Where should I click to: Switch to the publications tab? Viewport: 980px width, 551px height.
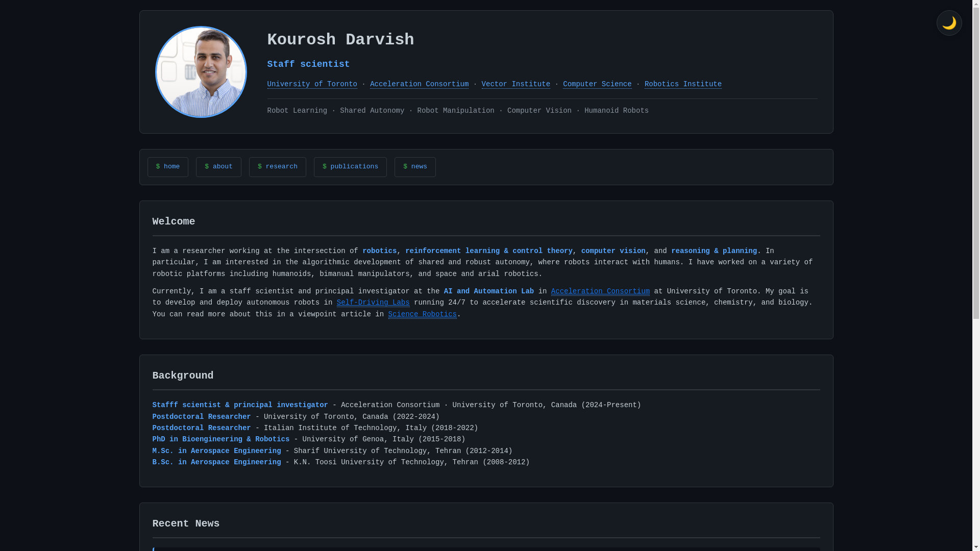click(350, 167)
